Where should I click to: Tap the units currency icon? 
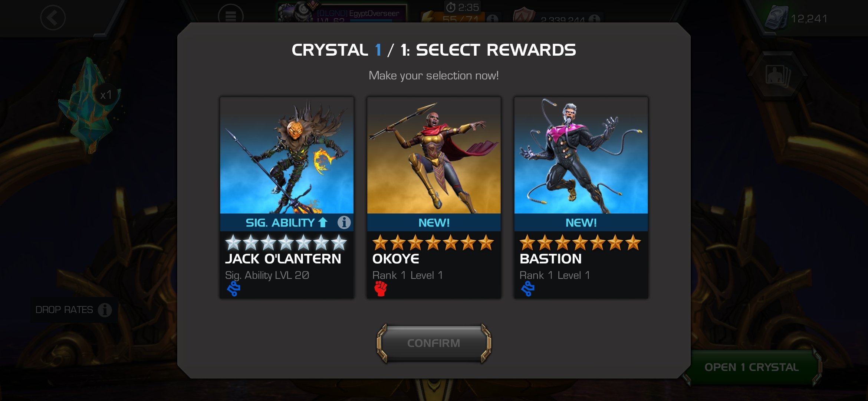click(776, 17)
